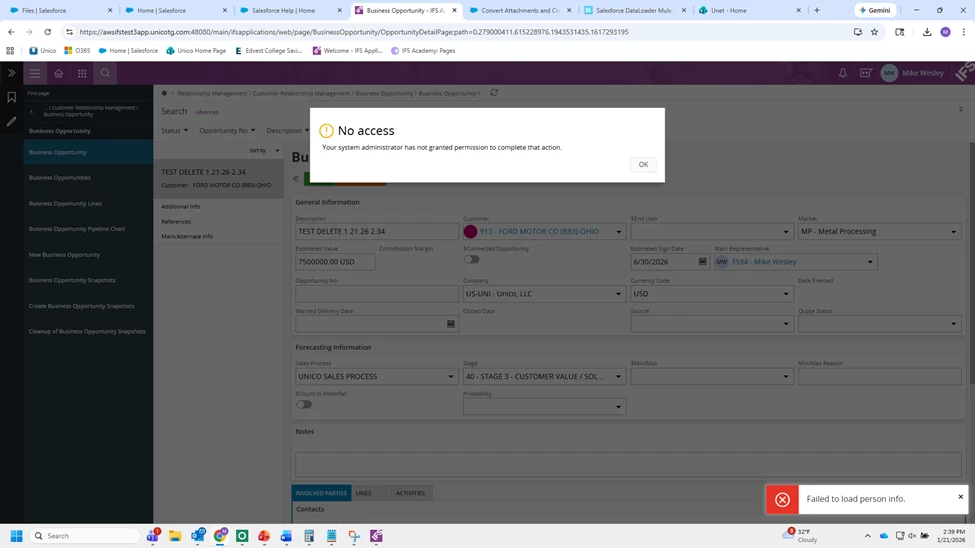Viewport: 975px width, 548px height.
Task: Open Chrome downloads icon
Action: click(x=926, y=32)
